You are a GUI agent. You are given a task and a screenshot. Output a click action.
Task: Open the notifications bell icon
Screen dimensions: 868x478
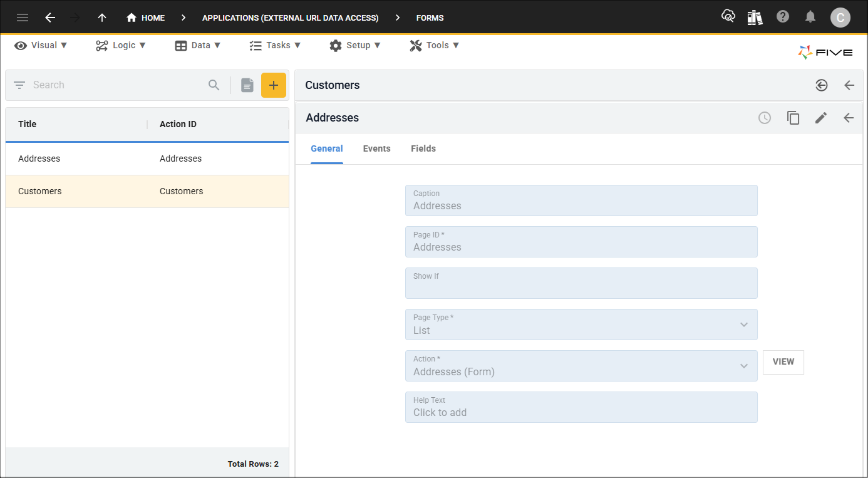tap(810, 17)
